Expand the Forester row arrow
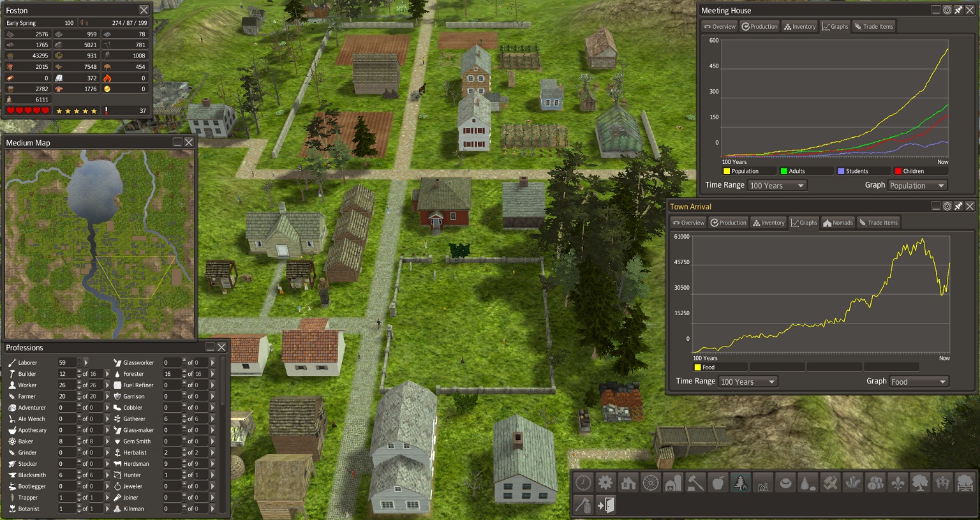The height and width of the screenshot is (520, 980). 212,374
